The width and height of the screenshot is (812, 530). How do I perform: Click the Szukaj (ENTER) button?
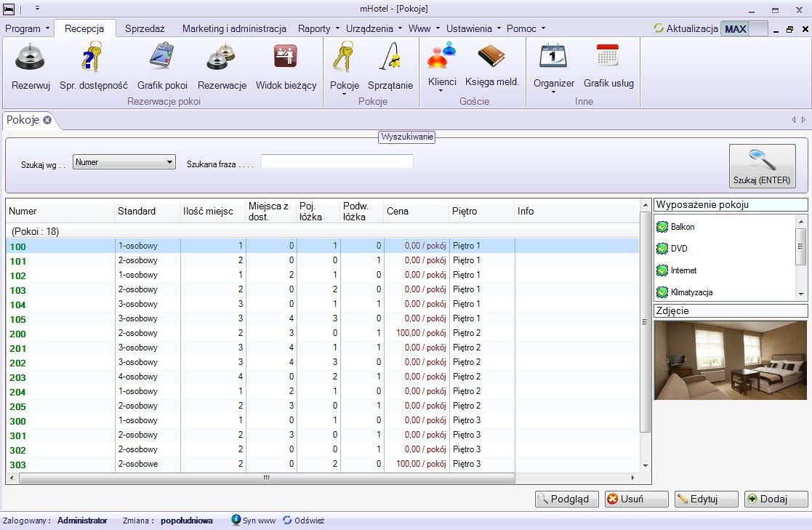762,166
